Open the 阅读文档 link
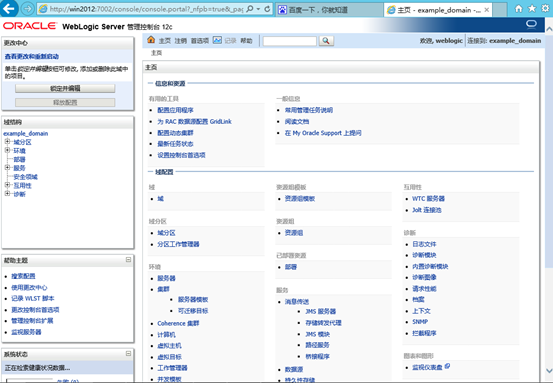553x383 pixels. coord(297,121)
